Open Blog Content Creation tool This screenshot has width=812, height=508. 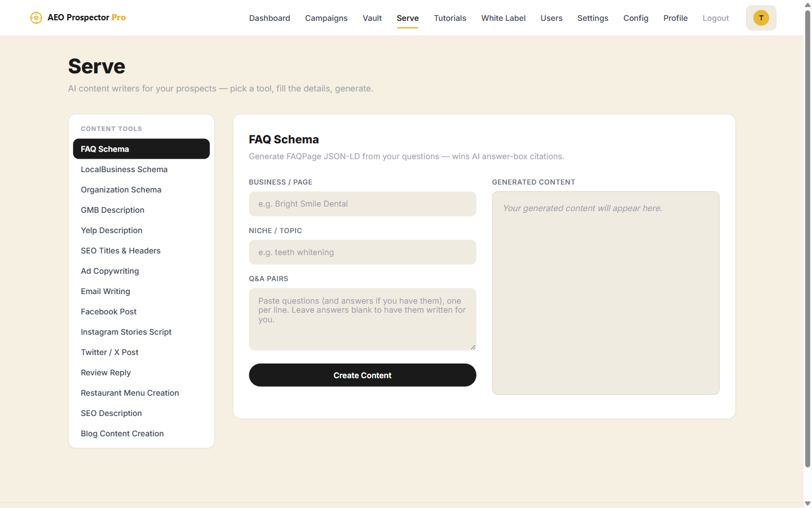[142, 433]
